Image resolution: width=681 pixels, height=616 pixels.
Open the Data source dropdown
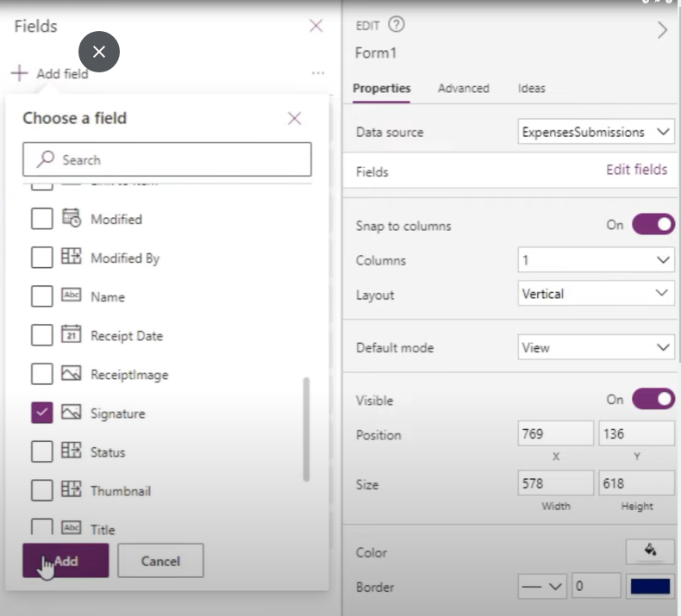pos(596,132)
